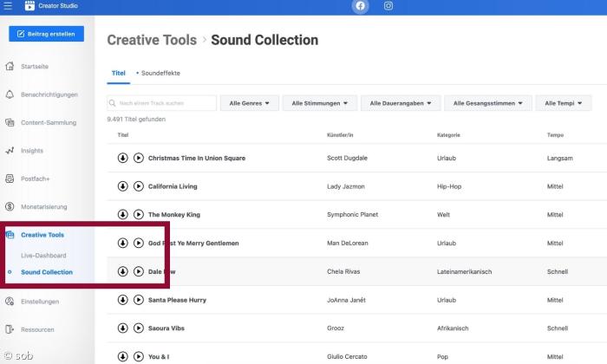
Task: Click artist name Scott Dugdale
Action: click(x=347, y=158)
